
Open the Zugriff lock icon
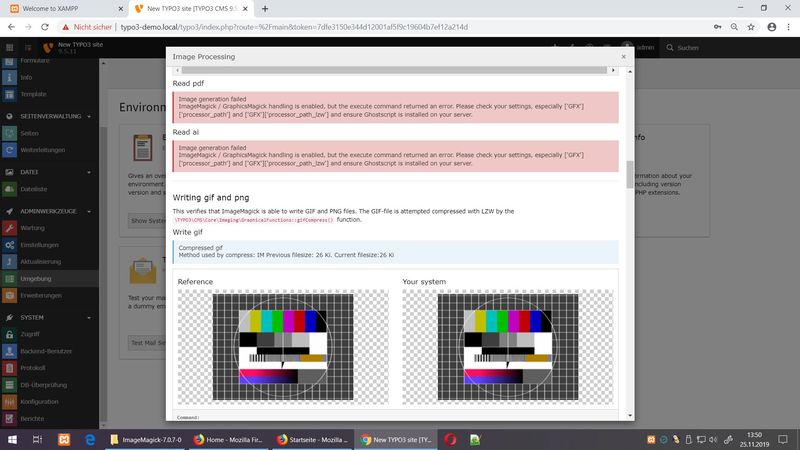[9, 334]
